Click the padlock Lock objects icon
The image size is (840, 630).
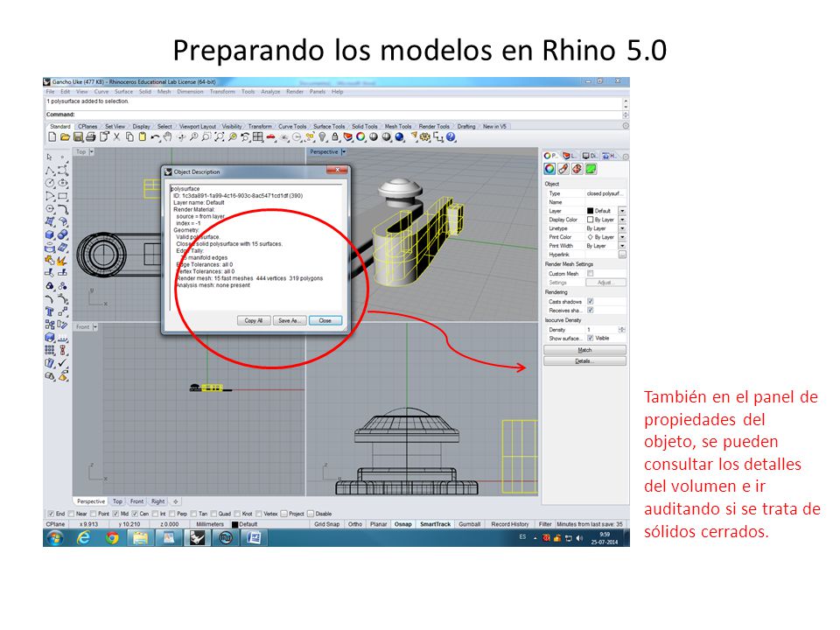pos(335,137)
